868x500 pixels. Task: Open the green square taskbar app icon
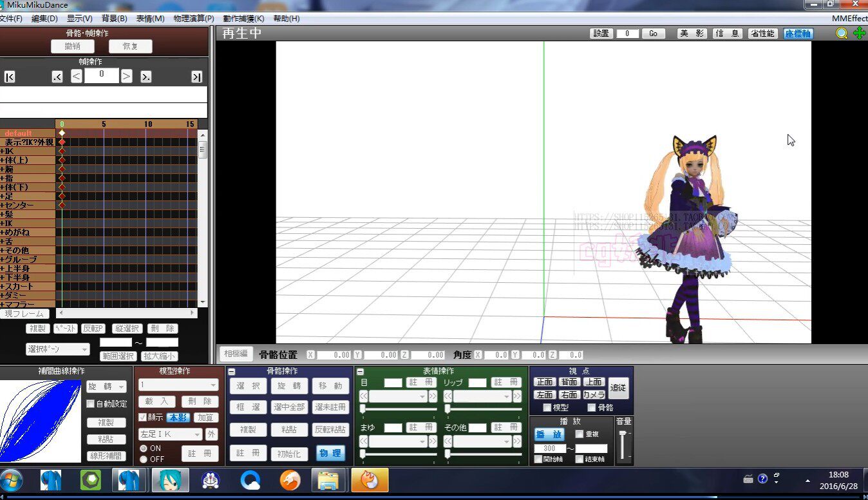(90, 480)
